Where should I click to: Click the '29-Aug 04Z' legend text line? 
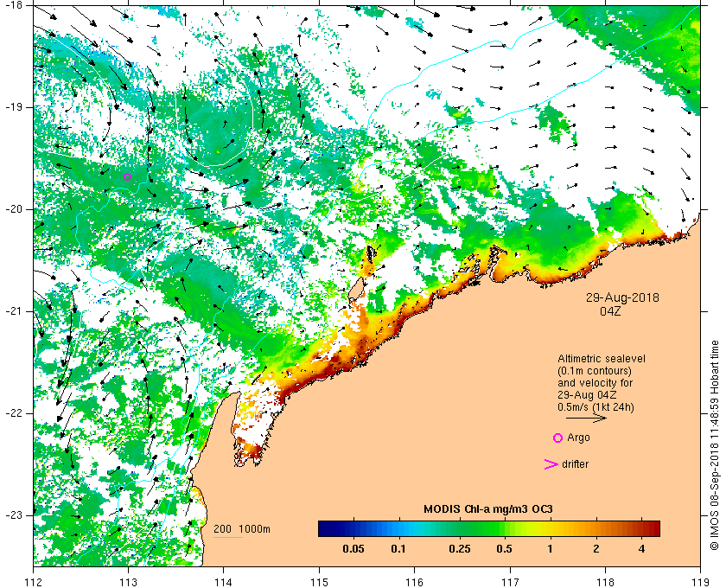587,395
